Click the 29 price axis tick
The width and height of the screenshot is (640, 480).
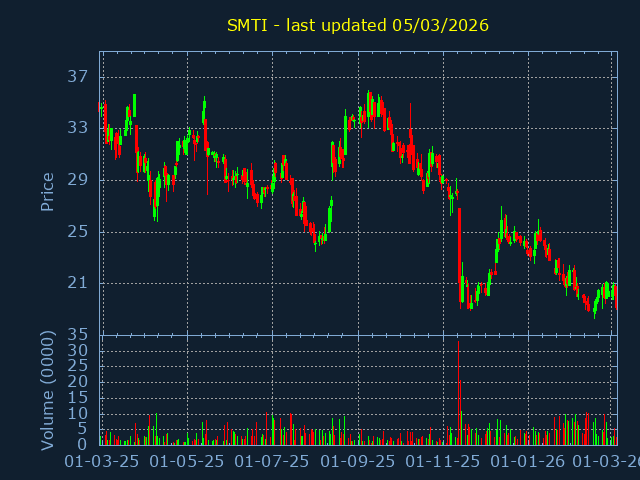(78, 180)
